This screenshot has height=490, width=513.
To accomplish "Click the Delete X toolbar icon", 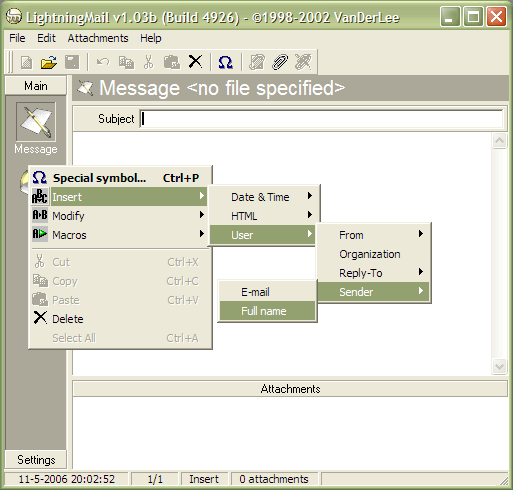I will point(195,62).
